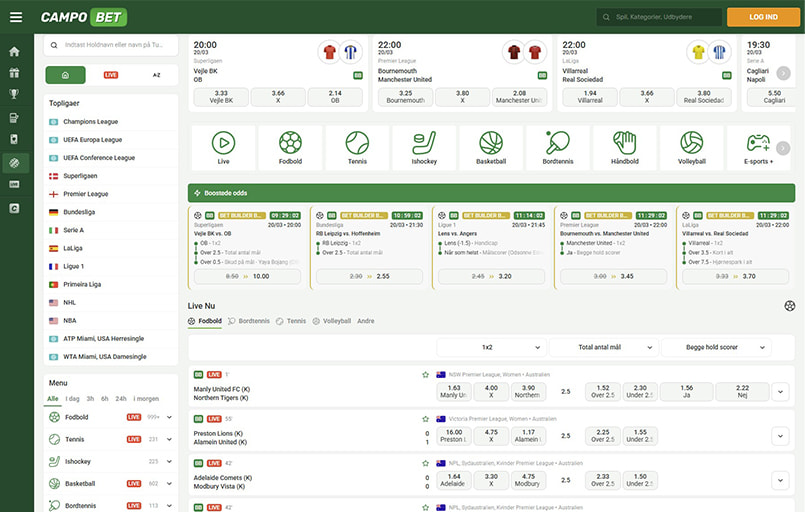Expand the Fodbold menu in the sidebar

pos(170,417)
